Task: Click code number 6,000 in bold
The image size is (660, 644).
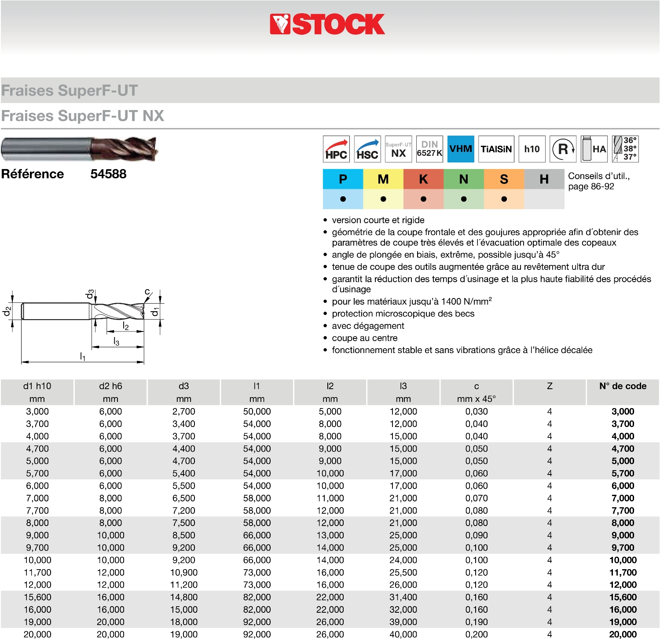Action: click(623, 486)
